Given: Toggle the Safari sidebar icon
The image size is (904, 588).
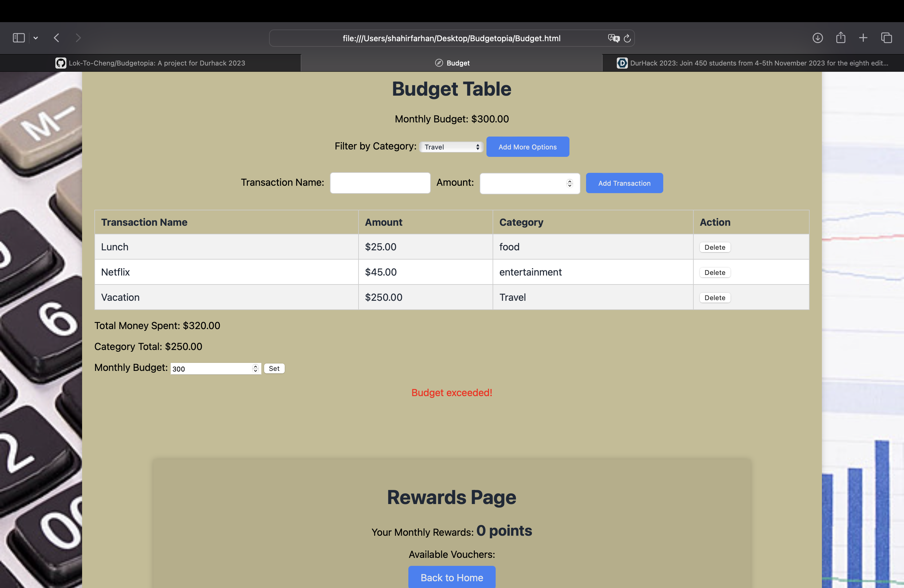Looking at the screenshot, I should click(x=19, y=38).
